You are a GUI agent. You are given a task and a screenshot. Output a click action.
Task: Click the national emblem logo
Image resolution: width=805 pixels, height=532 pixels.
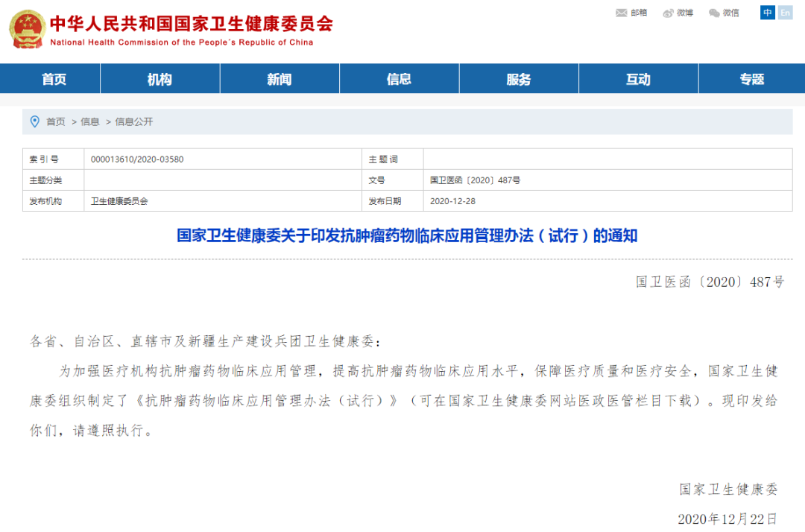click(27, 30)
